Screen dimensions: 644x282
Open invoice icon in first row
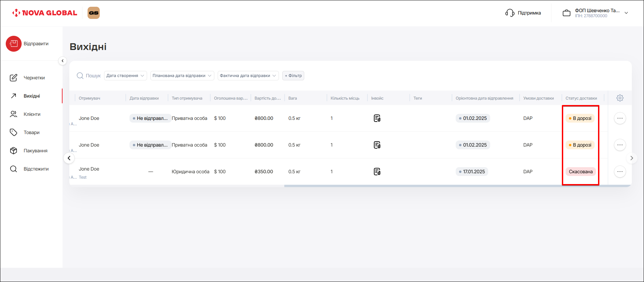tap(377, 118)
